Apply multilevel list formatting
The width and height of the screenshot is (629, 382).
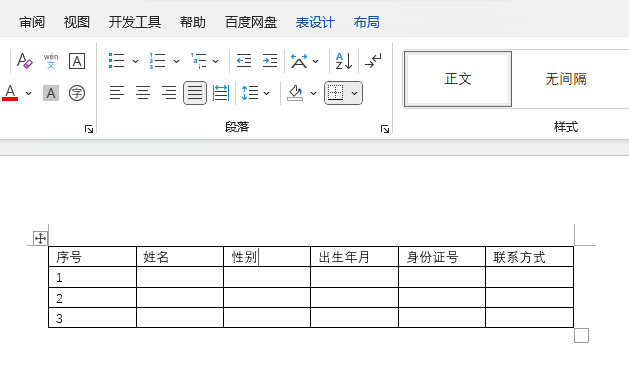click(199, 61)
